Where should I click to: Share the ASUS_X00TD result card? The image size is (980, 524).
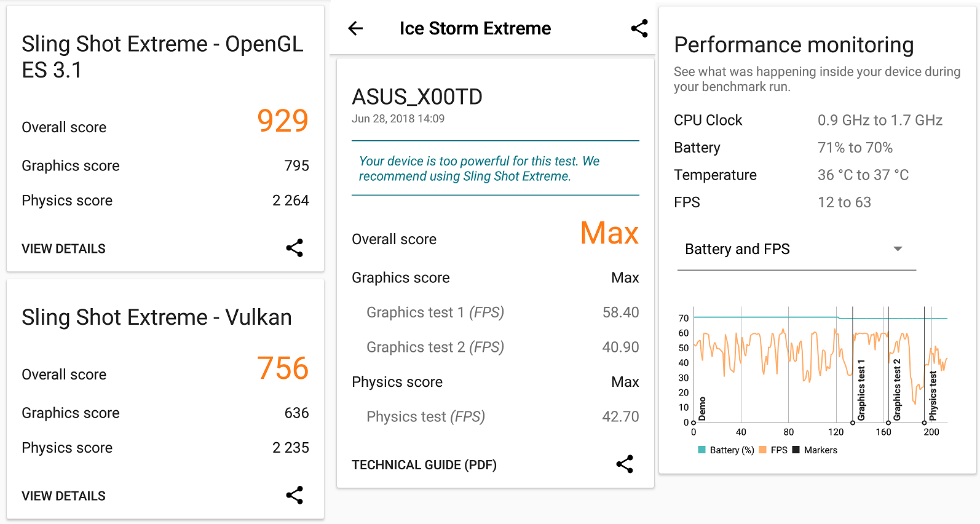pos(625,464)
